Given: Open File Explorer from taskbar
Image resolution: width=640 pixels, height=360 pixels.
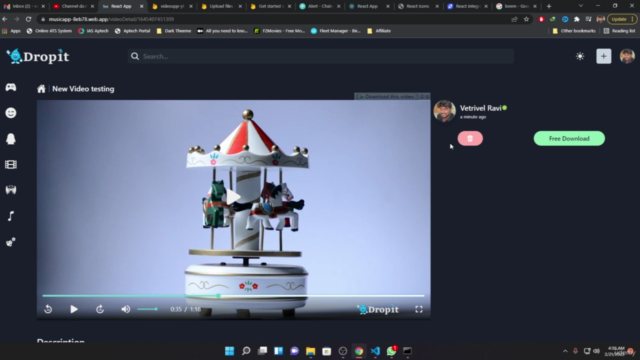Looking at the screenshot, I should [x=310, y=351].
